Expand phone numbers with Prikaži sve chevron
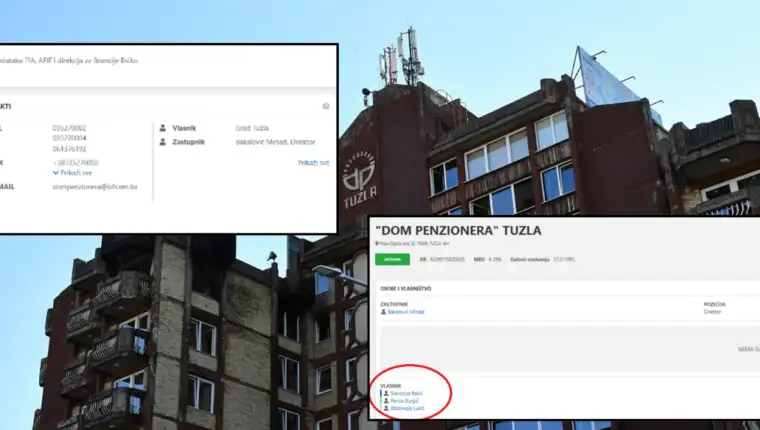760x430 pixels. pos(72,173)
